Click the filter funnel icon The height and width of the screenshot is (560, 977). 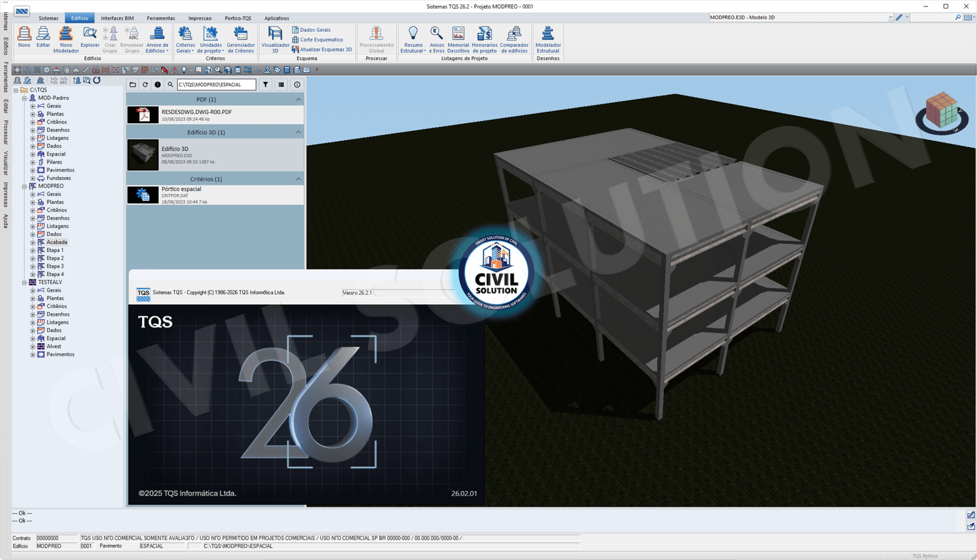(266, 85)
